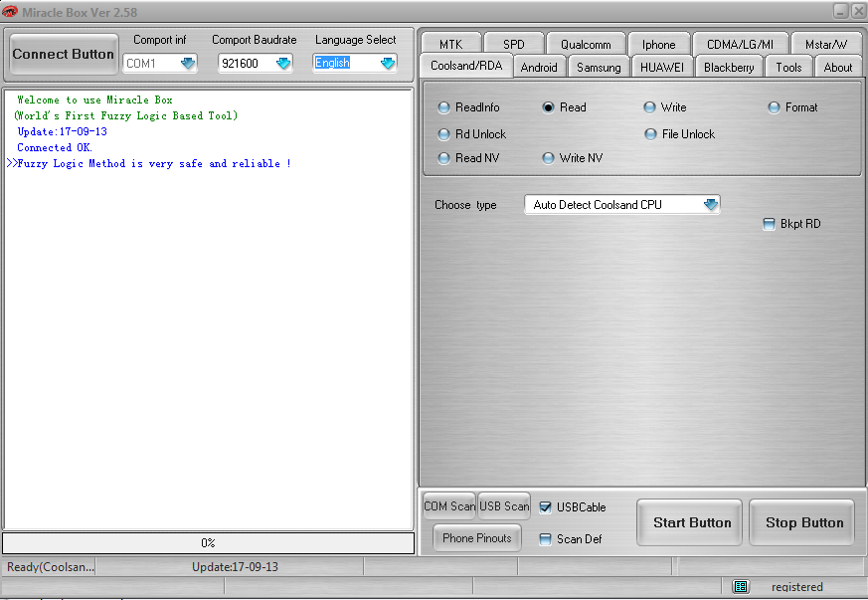
Task: Open the Blackberry tab
Action: pyautogui.click(x=729, y=67)
